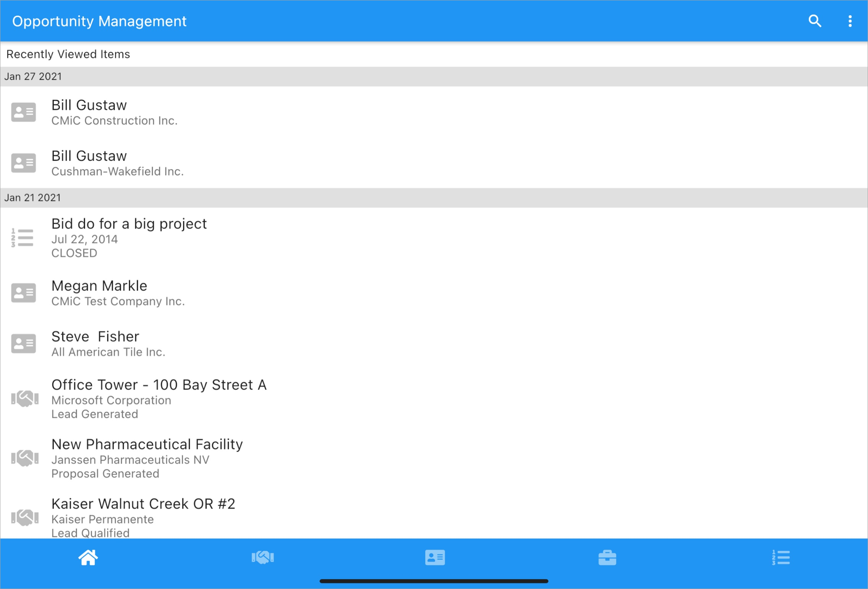Switch to the handshake opportunities tab
The width and height of the screenshot is (868, 589).
click(x=262, y=557)
